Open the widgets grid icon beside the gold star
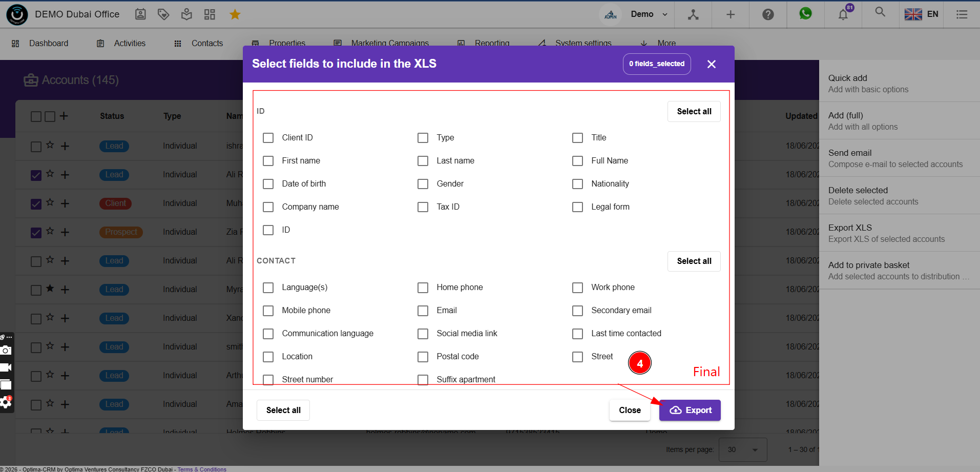 210,14
